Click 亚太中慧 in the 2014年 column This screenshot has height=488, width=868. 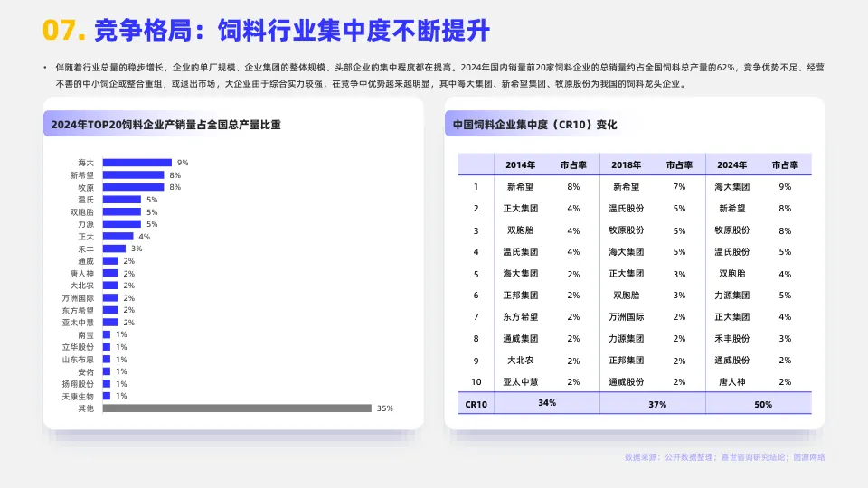(521, 381)
